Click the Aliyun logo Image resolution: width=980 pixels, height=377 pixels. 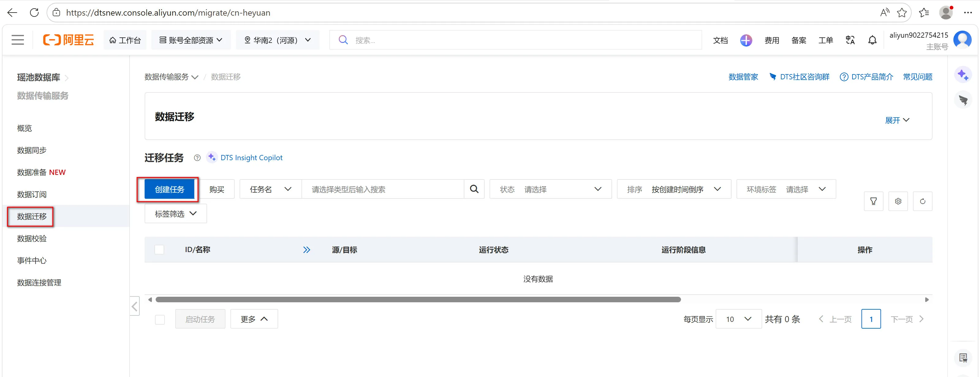(x=69, y=40)
